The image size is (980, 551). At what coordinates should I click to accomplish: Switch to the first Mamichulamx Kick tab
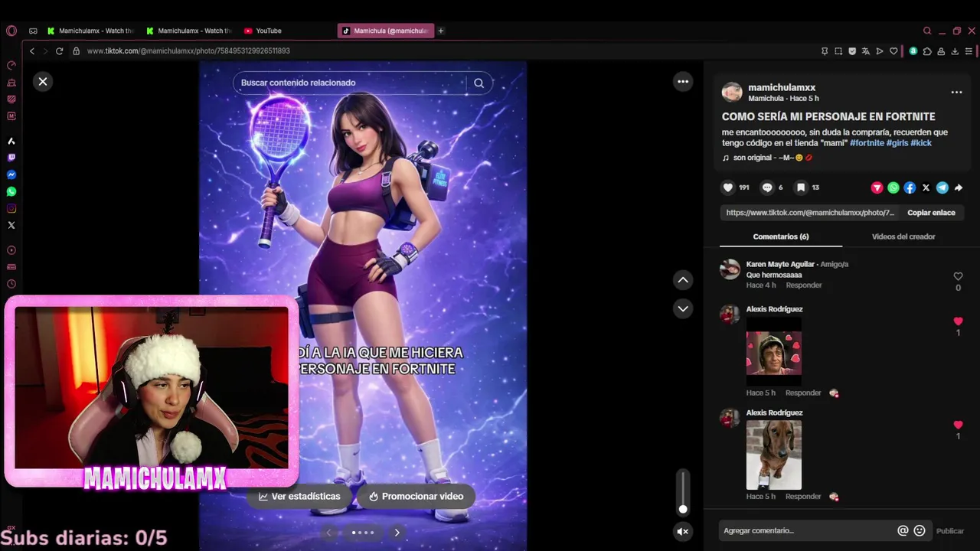coord(90,31)
